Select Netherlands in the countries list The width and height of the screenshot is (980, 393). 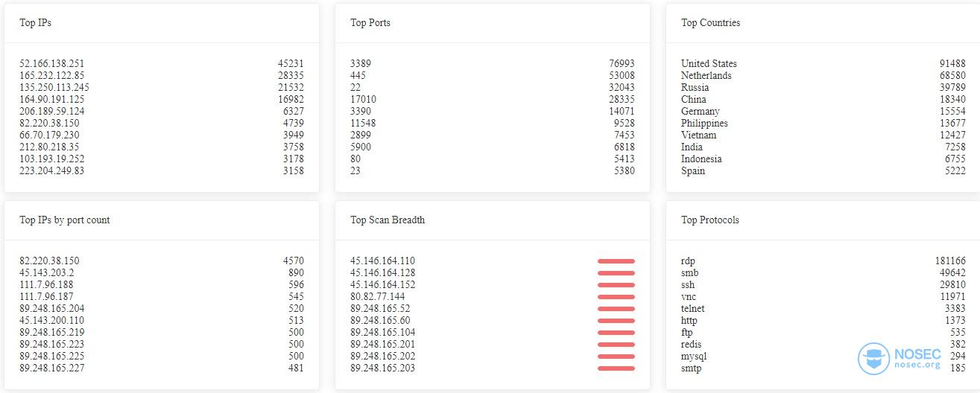coord(706,76)
